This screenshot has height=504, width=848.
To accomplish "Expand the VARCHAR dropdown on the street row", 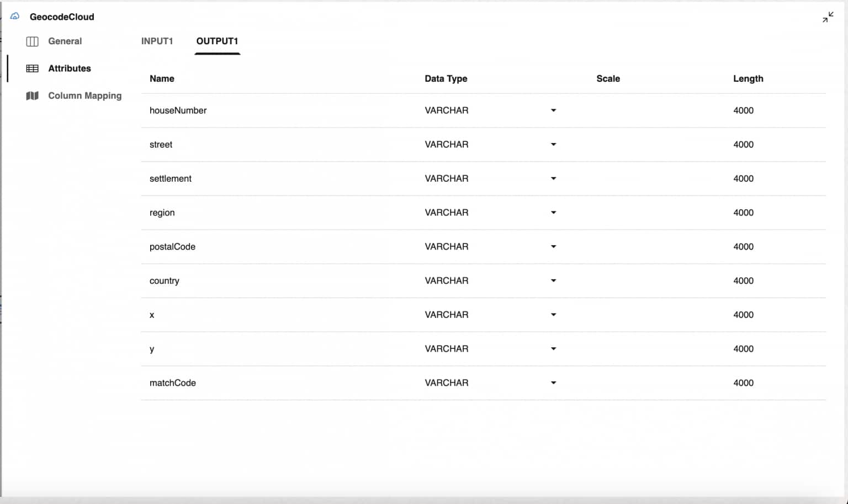I will click(553, 144).
